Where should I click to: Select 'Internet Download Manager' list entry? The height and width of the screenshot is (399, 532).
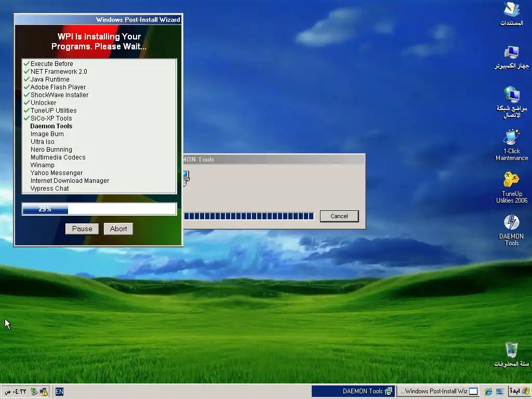click(70, 180)
